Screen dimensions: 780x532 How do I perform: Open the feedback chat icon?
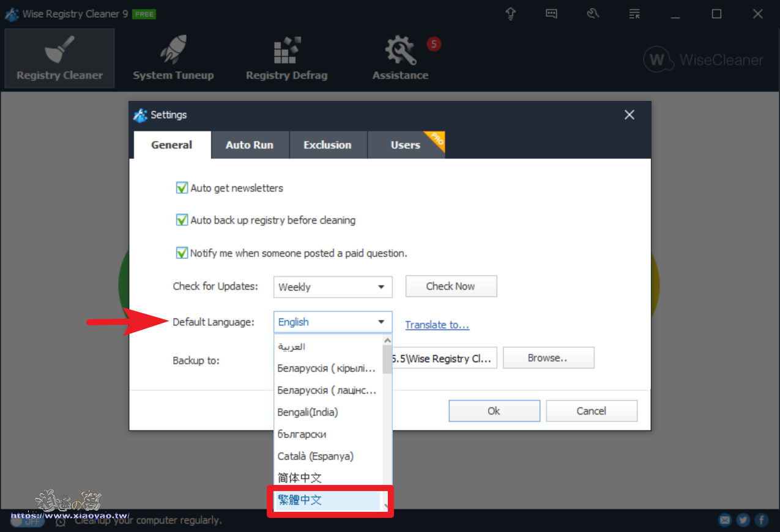click(552, 13)
